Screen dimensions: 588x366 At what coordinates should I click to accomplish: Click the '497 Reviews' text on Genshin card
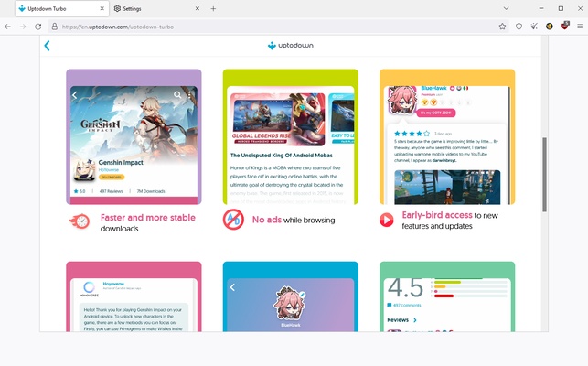pyautogui.click(x=111, y=191)
